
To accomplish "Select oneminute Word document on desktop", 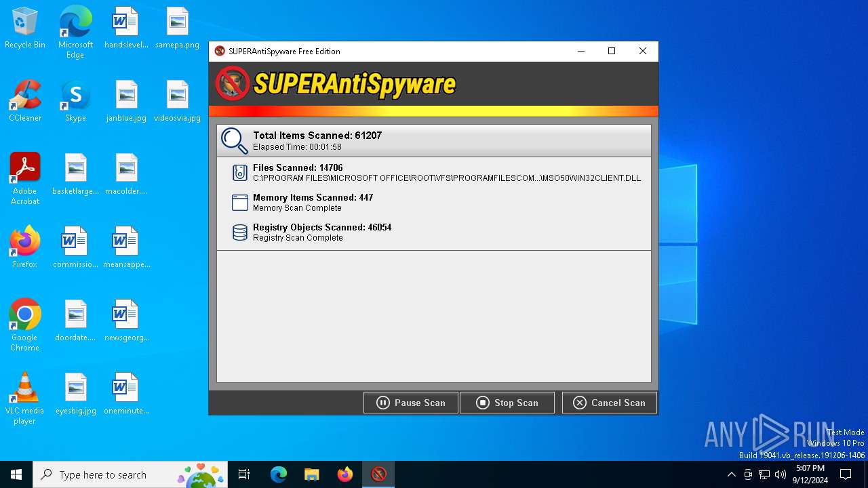I will tap(126, 394).
